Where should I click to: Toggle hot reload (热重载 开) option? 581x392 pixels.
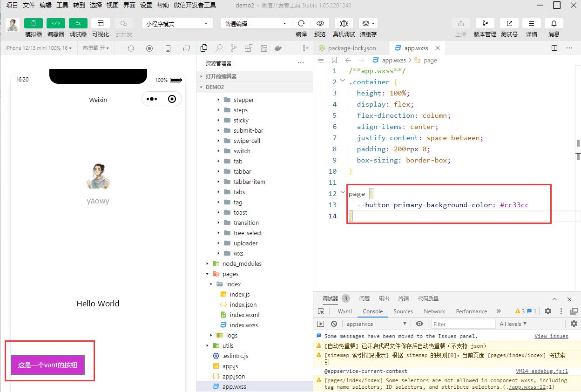96,48
